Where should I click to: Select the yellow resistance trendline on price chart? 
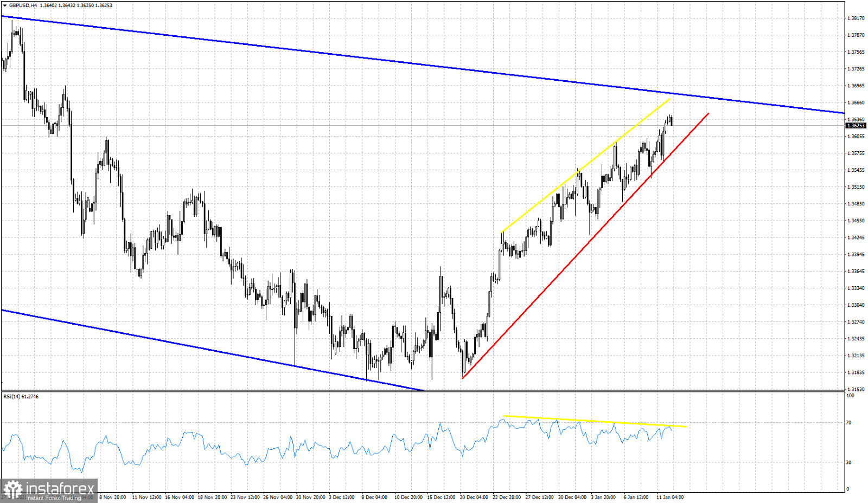pos(586,165)
